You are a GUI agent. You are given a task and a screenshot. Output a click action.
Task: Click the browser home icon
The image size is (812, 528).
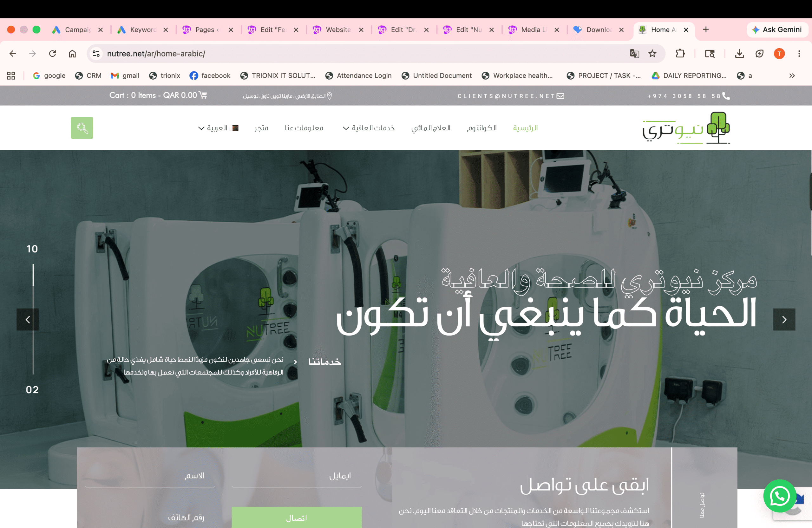coord(72,54)
